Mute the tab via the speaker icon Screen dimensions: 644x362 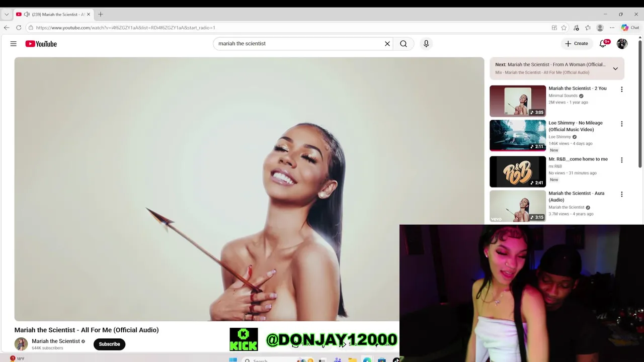(x=27, y=14)
